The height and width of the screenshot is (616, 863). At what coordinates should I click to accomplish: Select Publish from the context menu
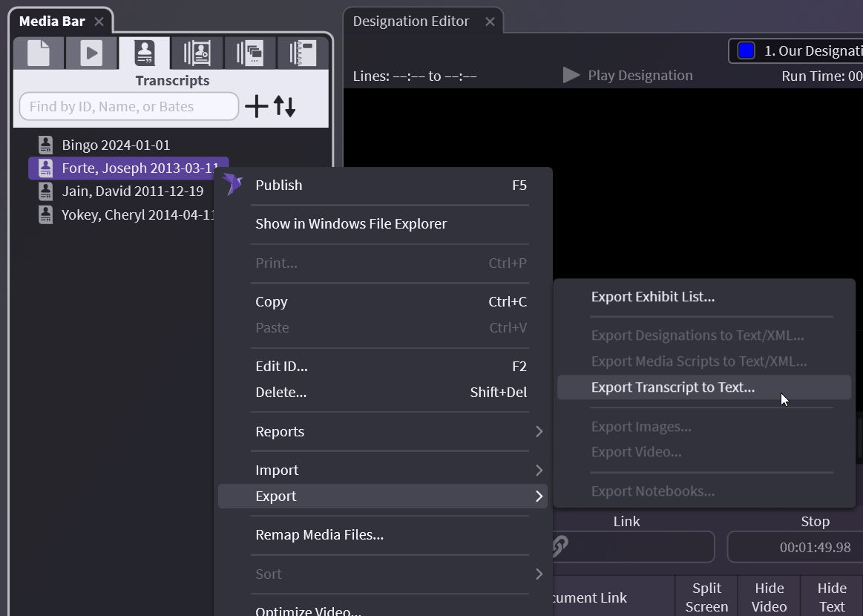tap(279, 185)
